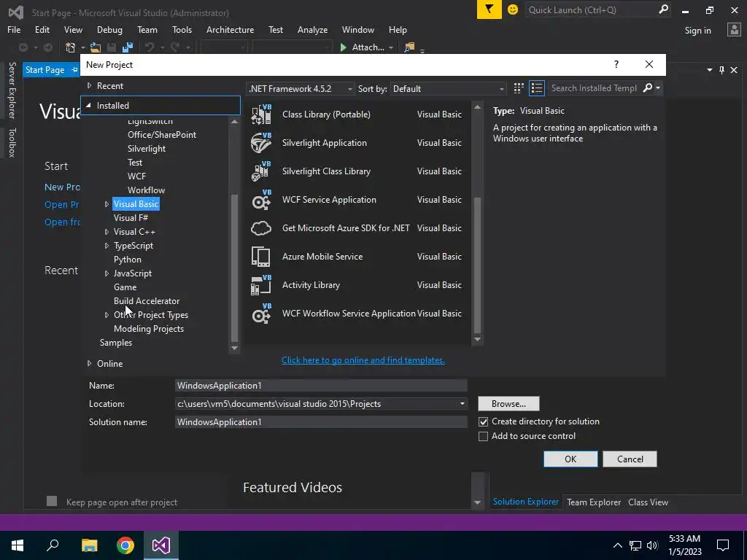
Task: Click the Save All toolbar icon
Action: 127,47
